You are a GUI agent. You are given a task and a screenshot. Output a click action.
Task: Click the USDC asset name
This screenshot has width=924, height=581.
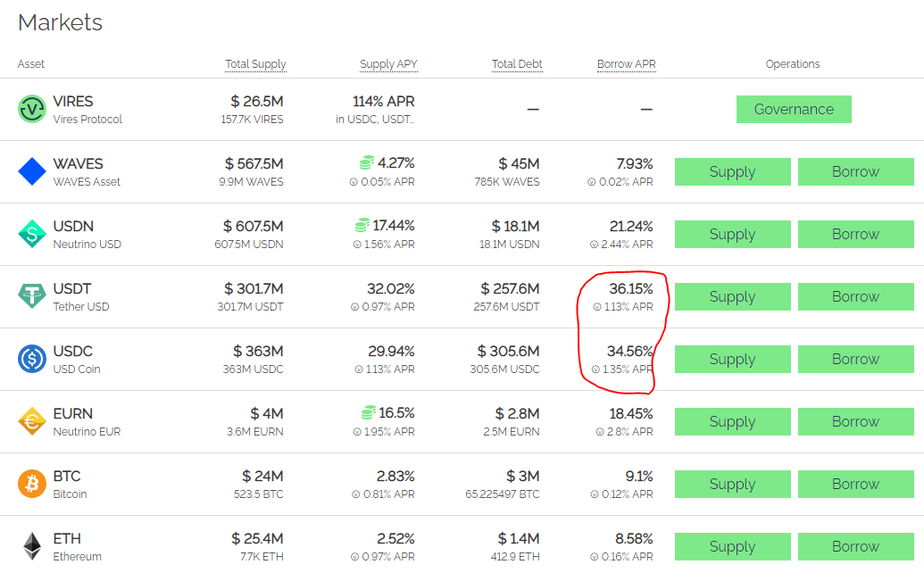(72, 352)
